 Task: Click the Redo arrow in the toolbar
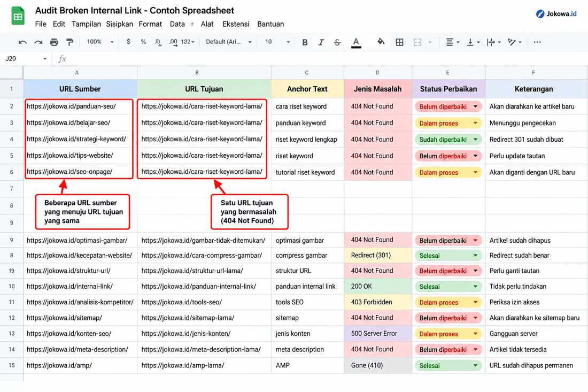tap(38, 42)
